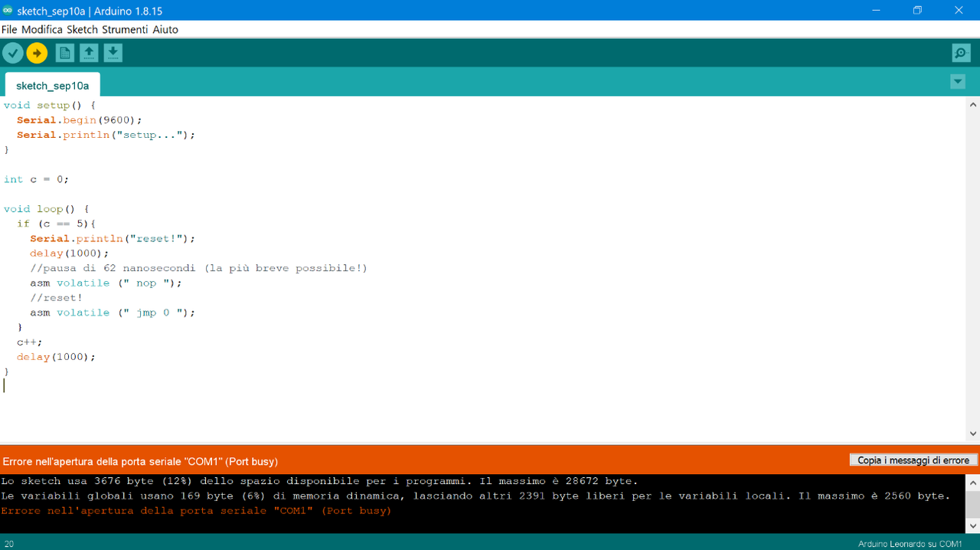Create a new sketch with New icon
Image resolution: width=980 pixels, height=550 pixels.
(65, 53)
